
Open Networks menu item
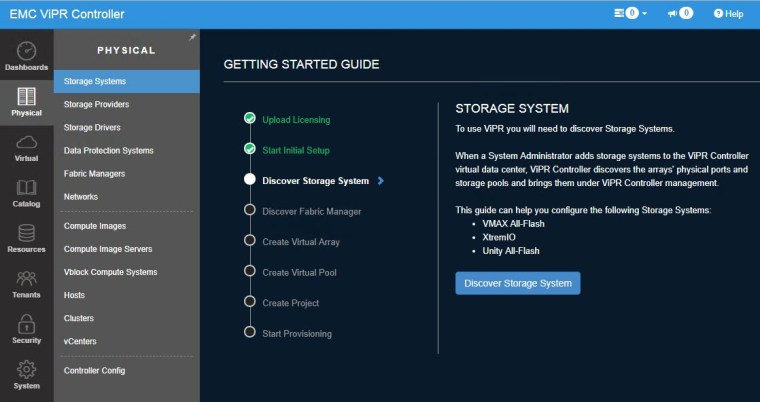[x=127, y=197]
